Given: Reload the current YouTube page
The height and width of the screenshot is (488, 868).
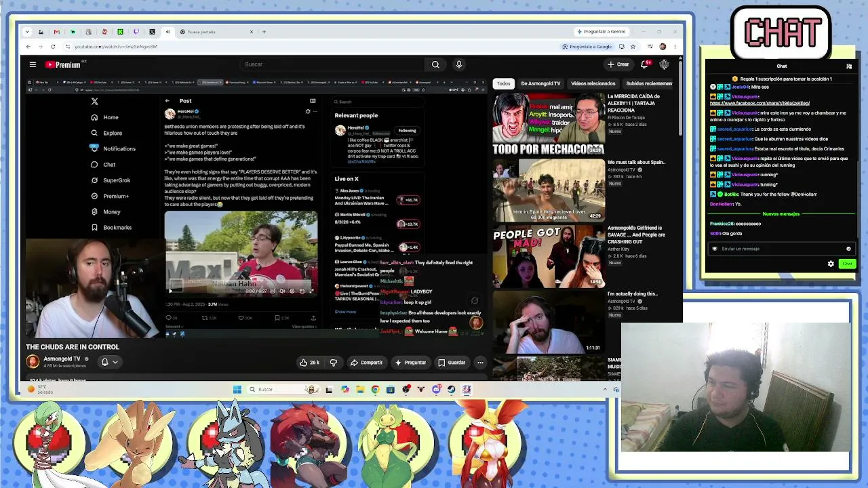Looking at the screenshot, I should [53, 47].
